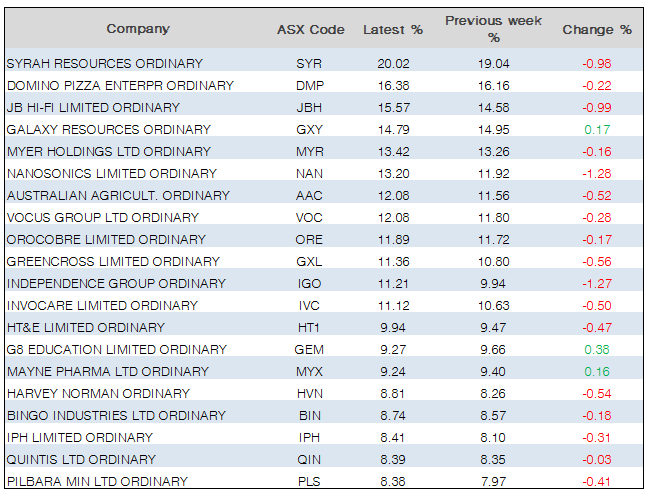651x494 pixels.
Task: Click the QIN ticker code cell
Action: pos(310,459)
